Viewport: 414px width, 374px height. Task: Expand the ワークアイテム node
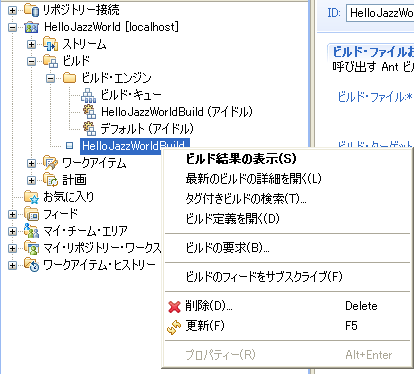[x=31, y=163]
